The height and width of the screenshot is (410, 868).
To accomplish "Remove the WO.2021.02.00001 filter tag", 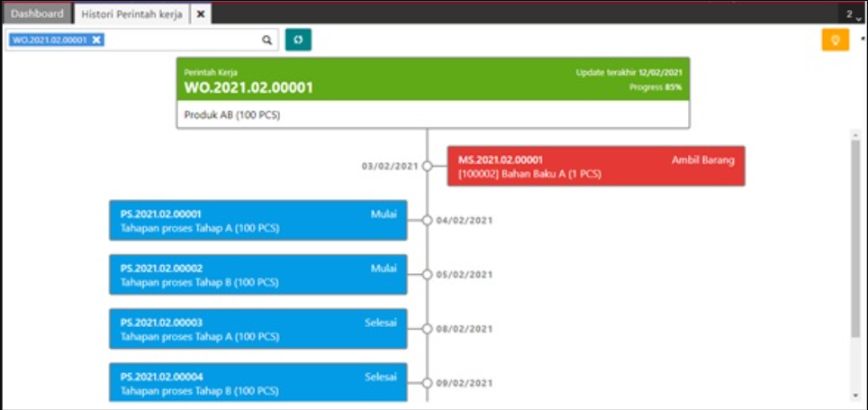I will [x=96, y=40].
